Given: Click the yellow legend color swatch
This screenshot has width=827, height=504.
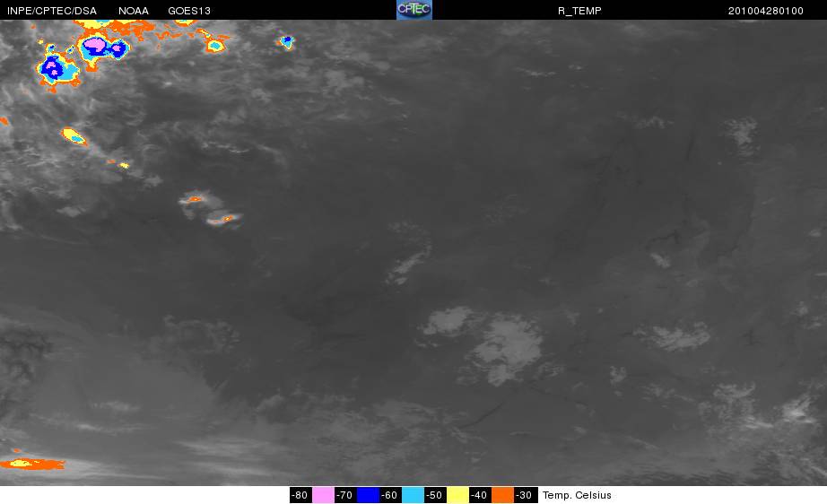Looking at the screenshot, I should click(457, 495).
